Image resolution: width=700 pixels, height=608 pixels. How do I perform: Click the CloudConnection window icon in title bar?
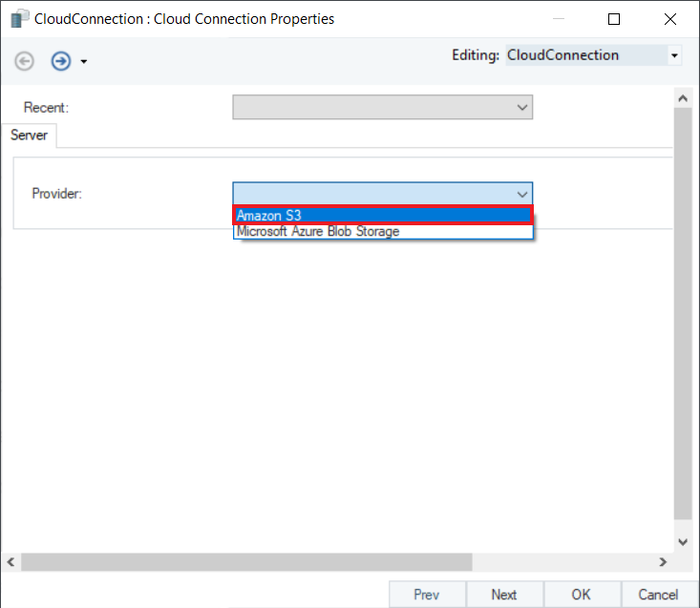19,19
